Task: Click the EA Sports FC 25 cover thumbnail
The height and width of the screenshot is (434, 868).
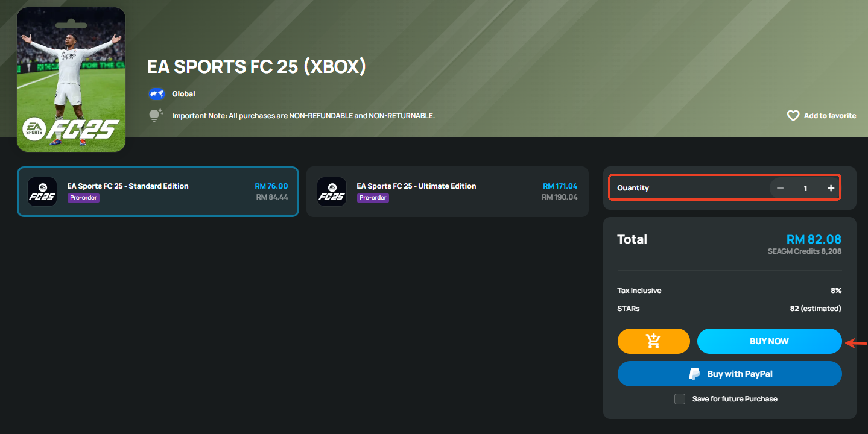Action: [71, 80]
